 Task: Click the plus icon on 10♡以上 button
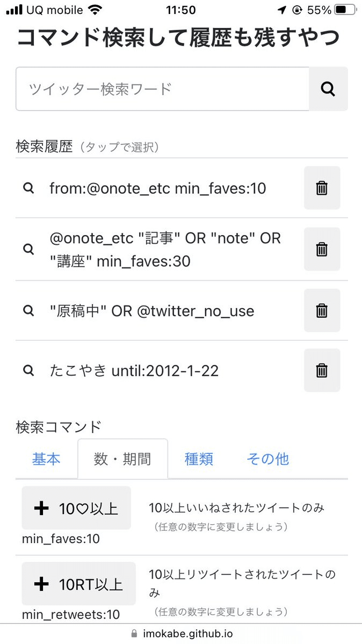(42, 508)
